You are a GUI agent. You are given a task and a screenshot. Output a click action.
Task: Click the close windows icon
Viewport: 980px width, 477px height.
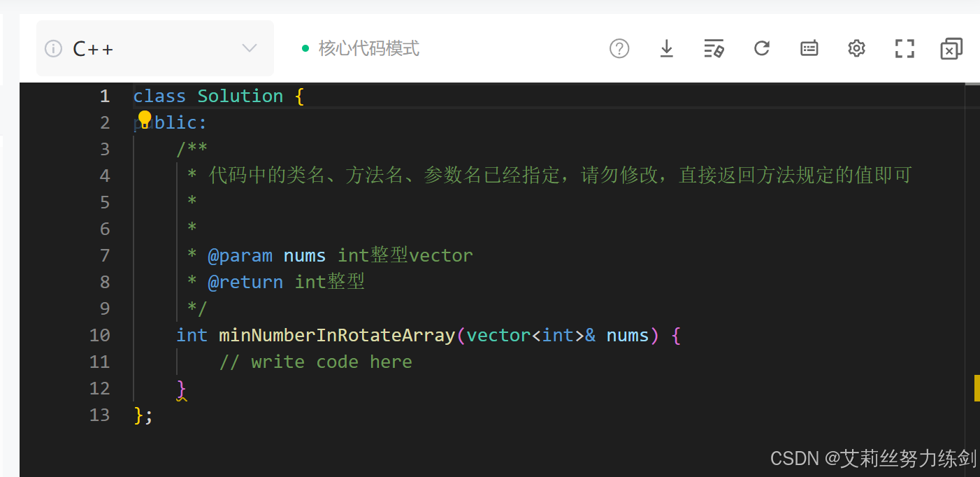951,48
